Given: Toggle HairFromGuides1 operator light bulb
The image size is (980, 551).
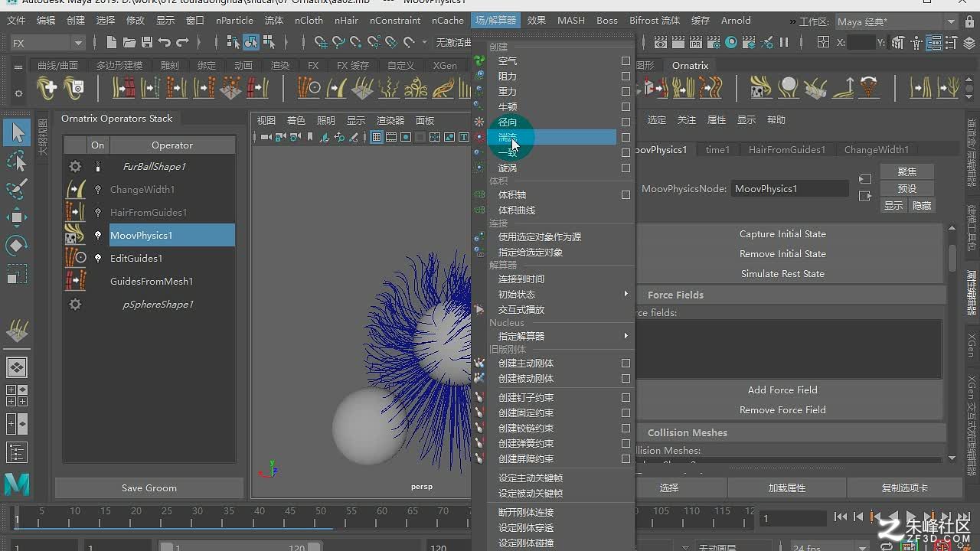Looking at the screenshot, I should tap(98, 213).
